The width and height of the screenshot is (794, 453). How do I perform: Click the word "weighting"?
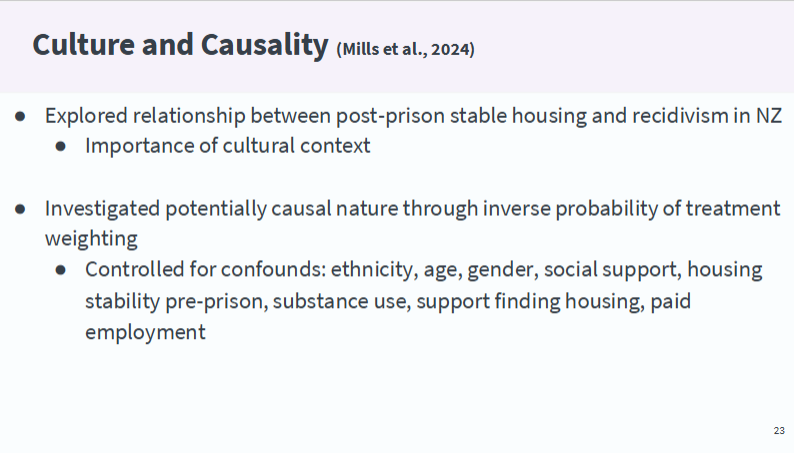tap(91, 240)
